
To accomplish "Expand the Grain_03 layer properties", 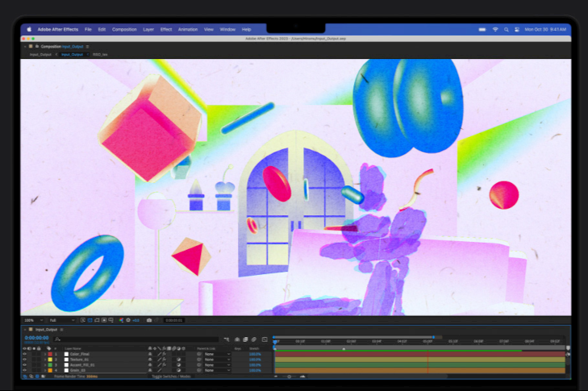I will pyautogui.click(x=45, y=370).
